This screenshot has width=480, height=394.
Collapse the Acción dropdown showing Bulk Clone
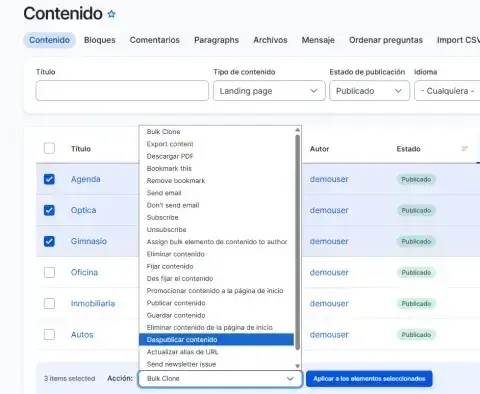tap(220, 379)
